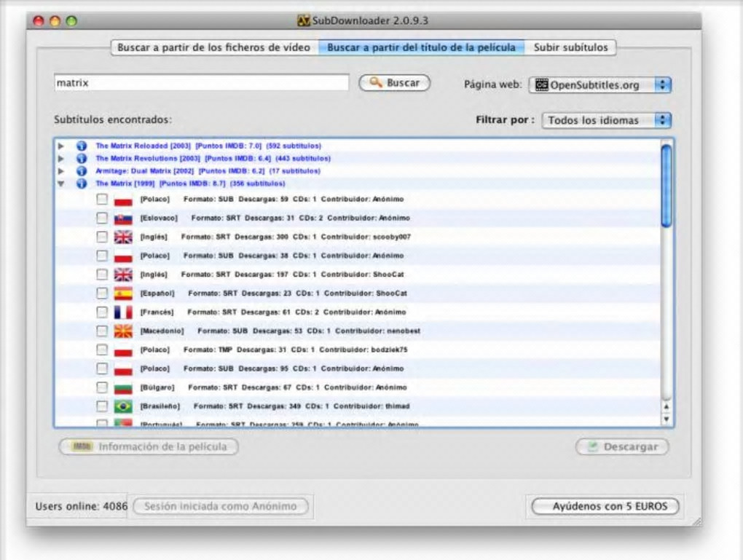
Task: Click scrollbar up arrow in results list
Action: [x=667, y=406]
